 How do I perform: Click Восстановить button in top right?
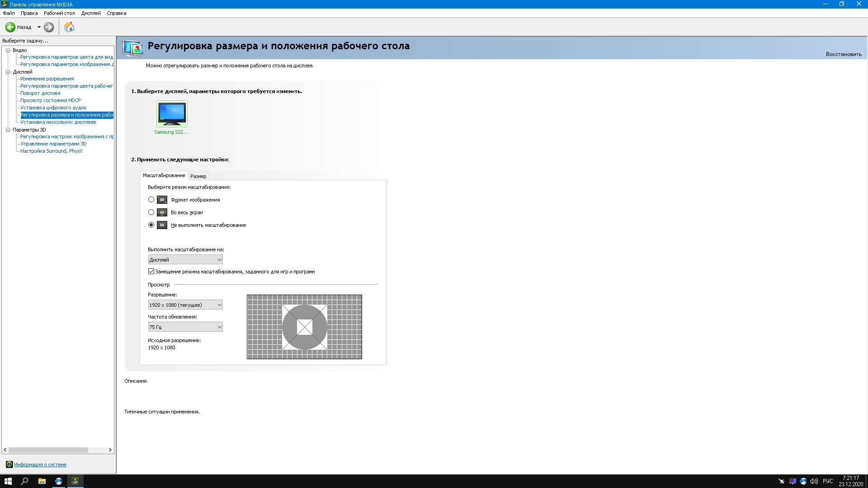(843, 54)
